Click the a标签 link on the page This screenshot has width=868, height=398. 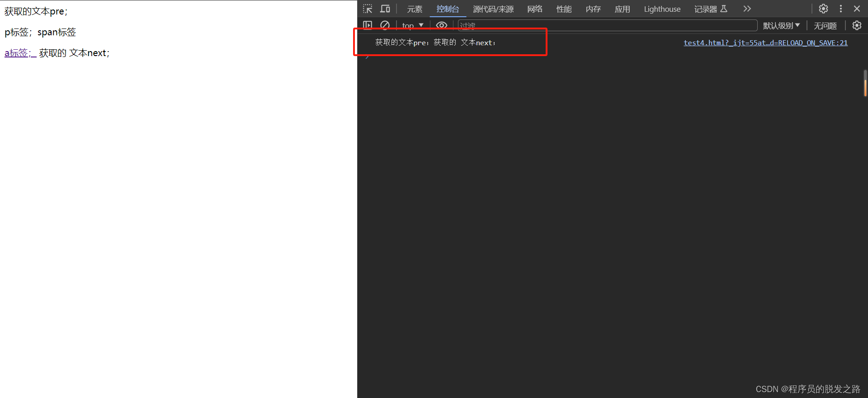pos(20,53)
